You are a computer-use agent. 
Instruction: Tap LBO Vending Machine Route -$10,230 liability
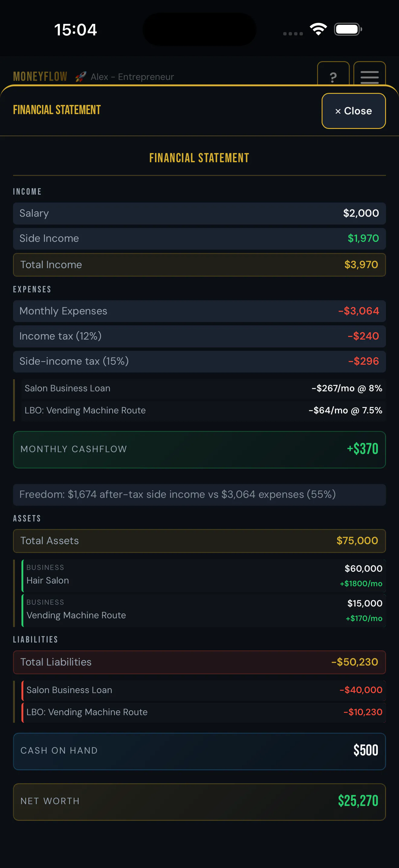tap(203, 712)
